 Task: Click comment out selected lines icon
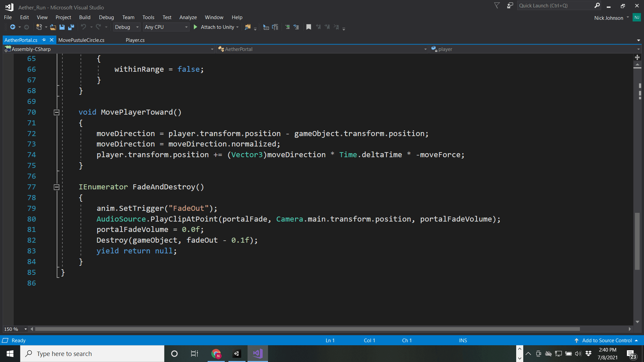point(287,27)
